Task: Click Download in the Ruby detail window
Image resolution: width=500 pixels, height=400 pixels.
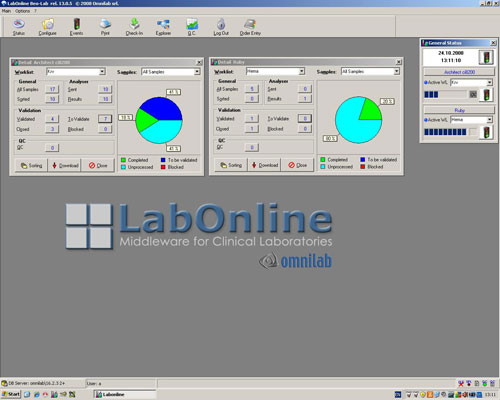Action: pos(265,165)
